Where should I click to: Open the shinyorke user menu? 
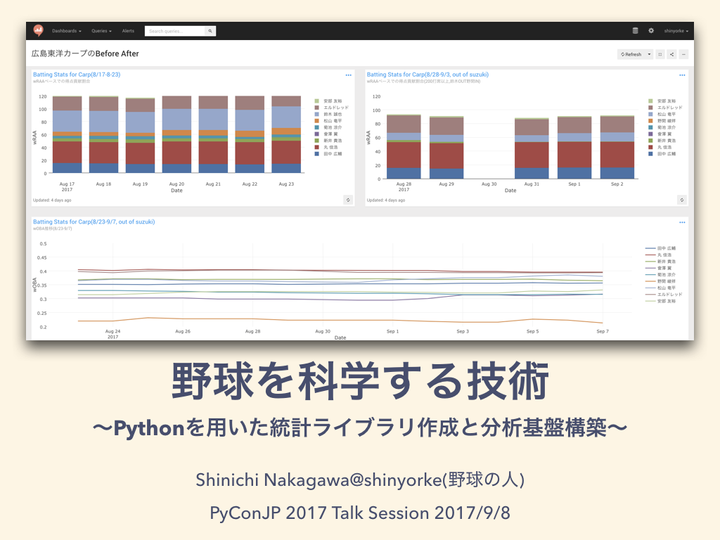coord(676,31)
